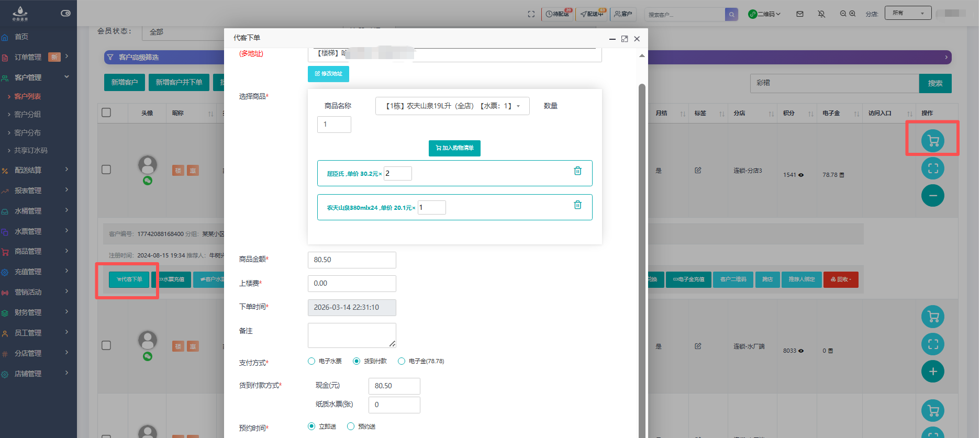Open the 商品名称 product dropdown

click(452, 106)
